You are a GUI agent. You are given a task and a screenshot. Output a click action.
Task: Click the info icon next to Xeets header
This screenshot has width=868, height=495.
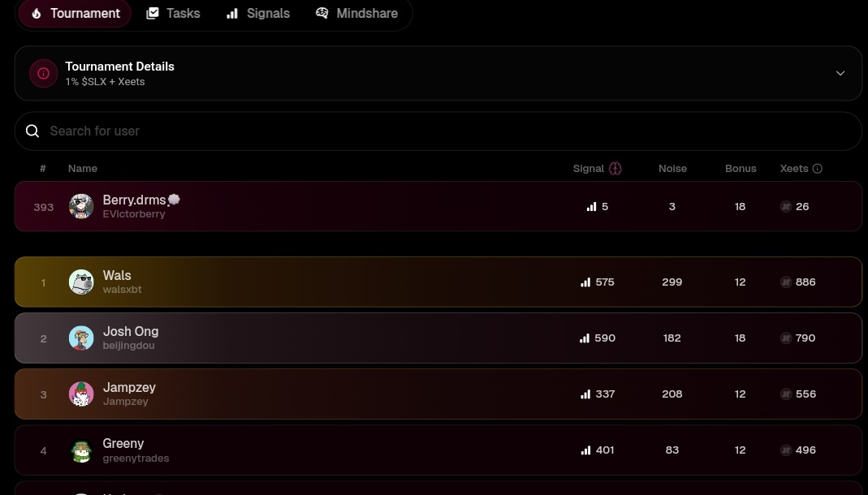(817, 169)
